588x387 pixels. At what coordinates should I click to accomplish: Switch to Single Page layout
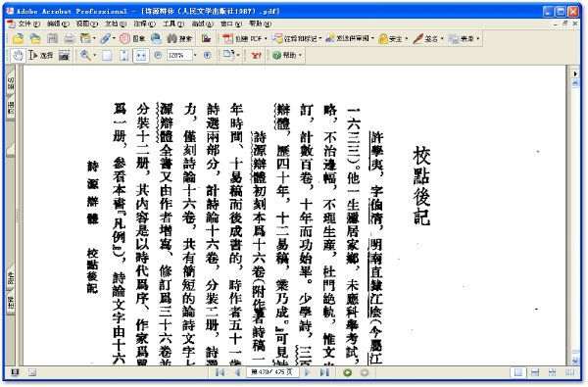[518, 372]
